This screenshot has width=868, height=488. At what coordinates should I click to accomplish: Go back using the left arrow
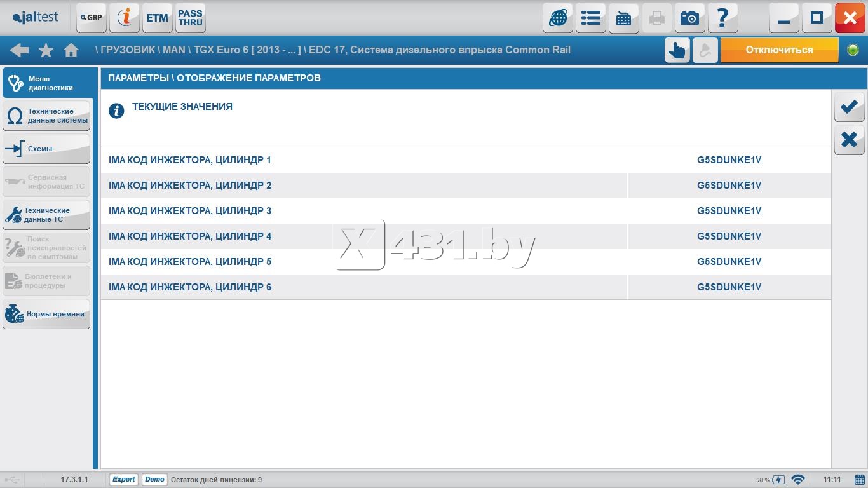(x=20, y=50)
